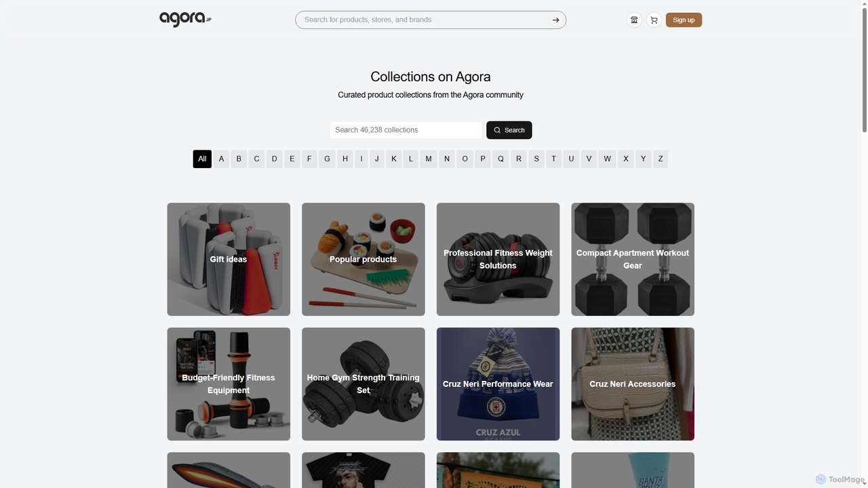
Task: Filter collections by letter I
Action: pyautogui.click(x=361, y=159)
